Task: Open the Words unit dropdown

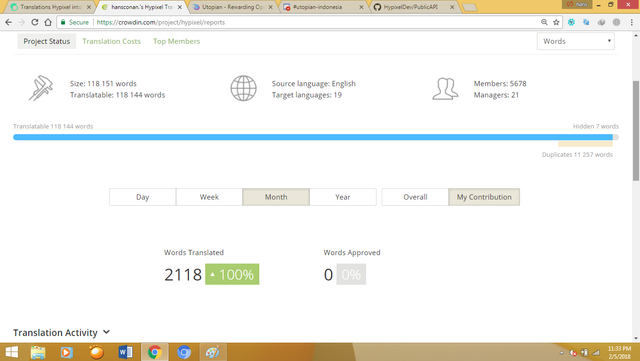Action: (576, 41)
